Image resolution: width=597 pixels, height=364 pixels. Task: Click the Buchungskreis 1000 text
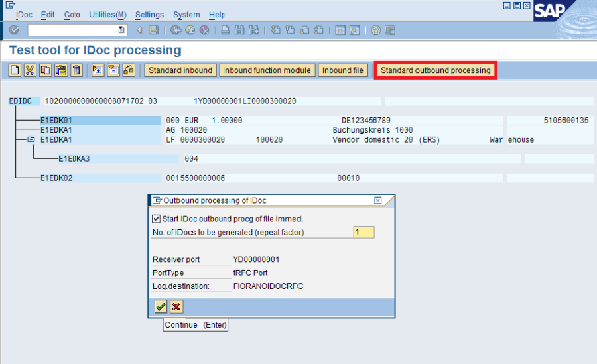coord(373,130)
